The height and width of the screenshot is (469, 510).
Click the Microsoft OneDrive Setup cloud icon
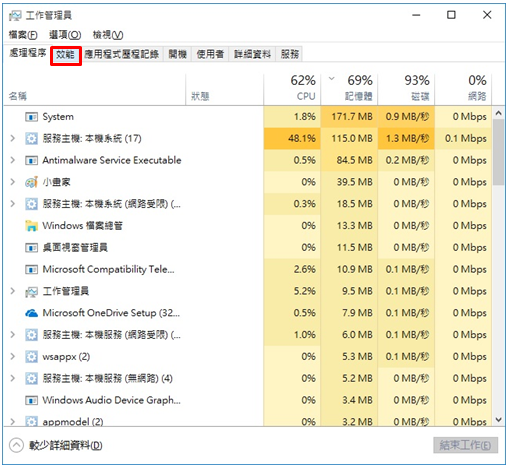[x=31, y=313]
